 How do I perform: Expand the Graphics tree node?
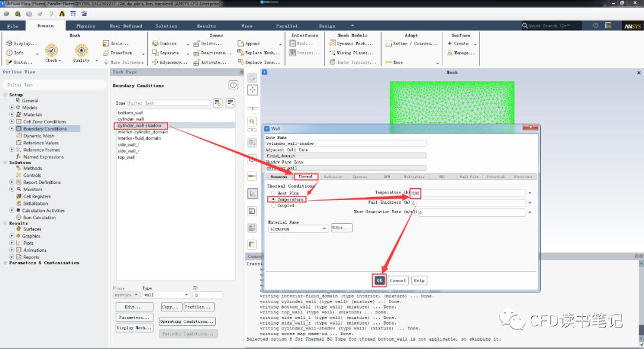click(x=11, y=236)
